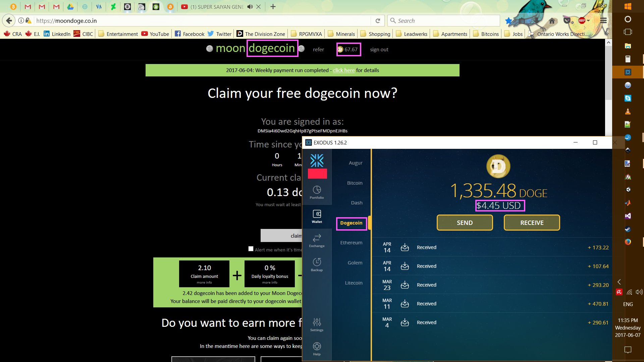Screen dimensions: 644x362
Task: Toggle alert me when it's time checkbox
Action: (251, 249)
